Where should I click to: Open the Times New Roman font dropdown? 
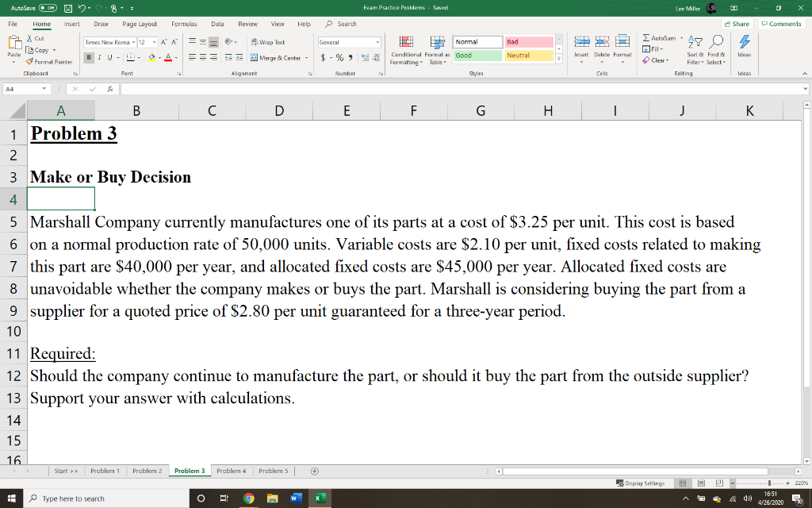pos(133,42)
